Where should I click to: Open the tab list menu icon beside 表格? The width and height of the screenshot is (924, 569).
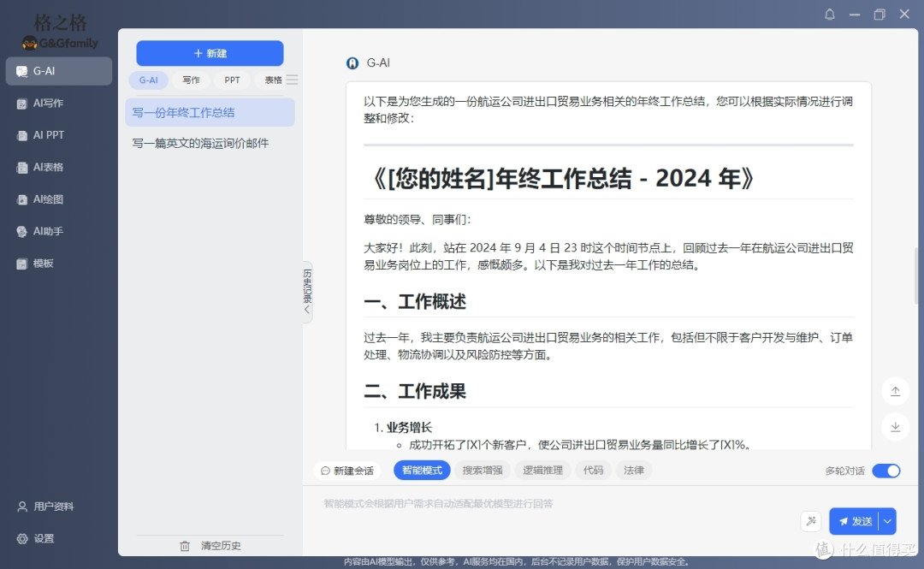coord(293,80)
